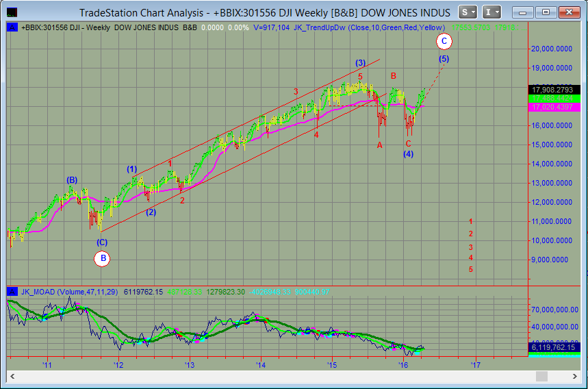Click the '17 year axis label
This screenshot has width=588, height=389.
476,365
